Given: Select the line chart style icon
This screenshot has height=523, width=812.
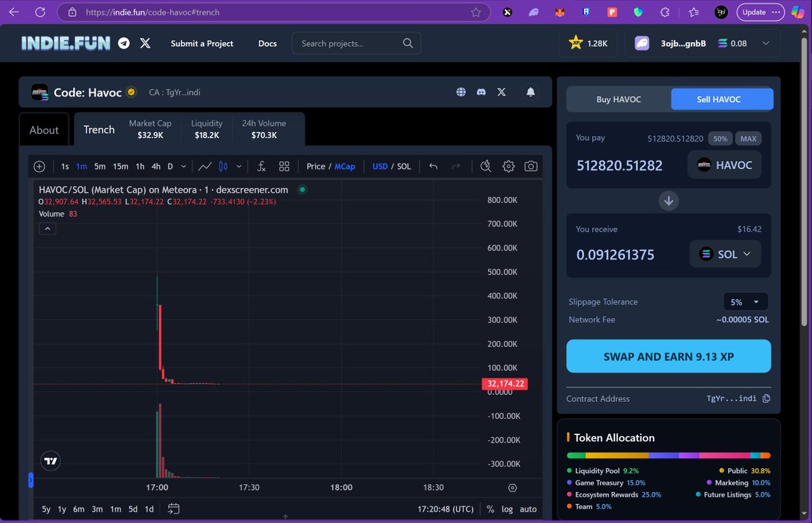Looking at the screenshot, I should (x=205, y=166).
